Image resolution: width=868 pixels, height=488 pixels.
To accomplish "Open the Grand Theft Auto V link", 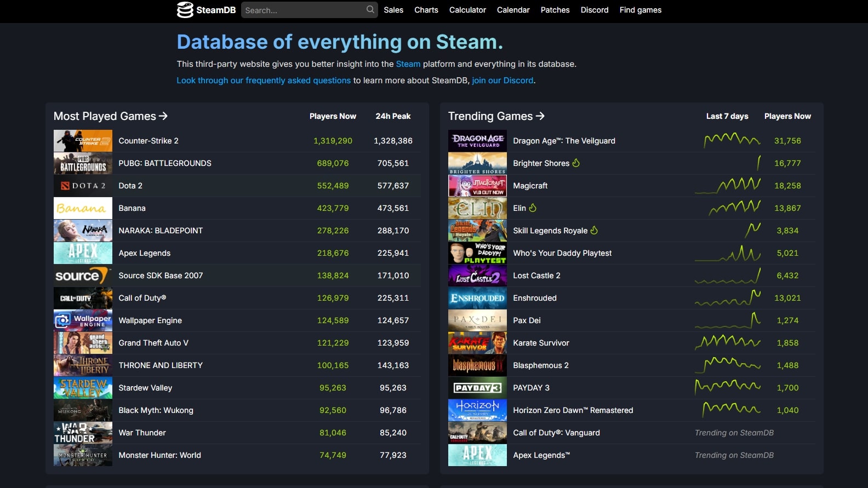I will (x=153, y=343).
